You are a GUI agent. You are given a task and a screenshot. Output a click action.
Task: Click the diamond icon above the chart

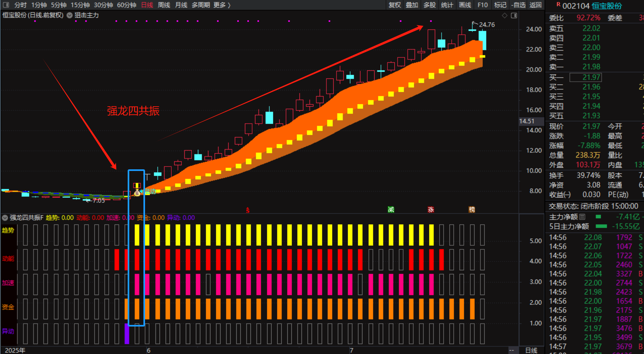(x=505, y=15)
